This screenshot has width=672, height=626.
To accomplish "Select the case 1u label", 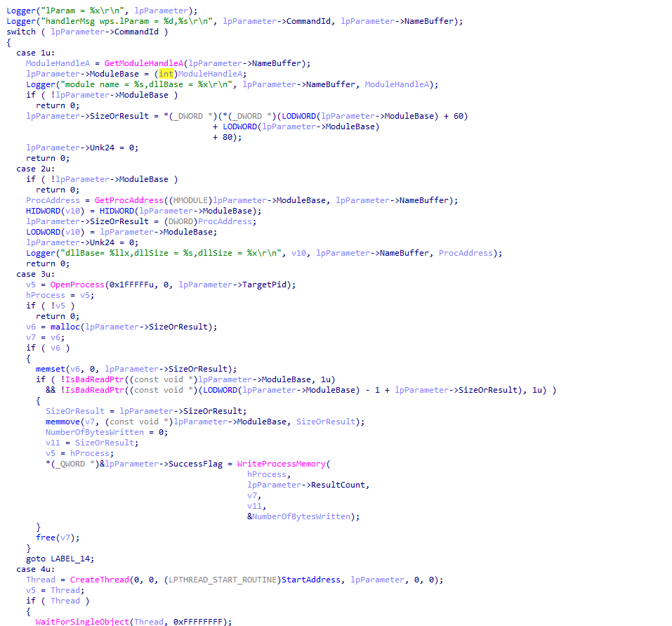I will click(x=36, y=53).
